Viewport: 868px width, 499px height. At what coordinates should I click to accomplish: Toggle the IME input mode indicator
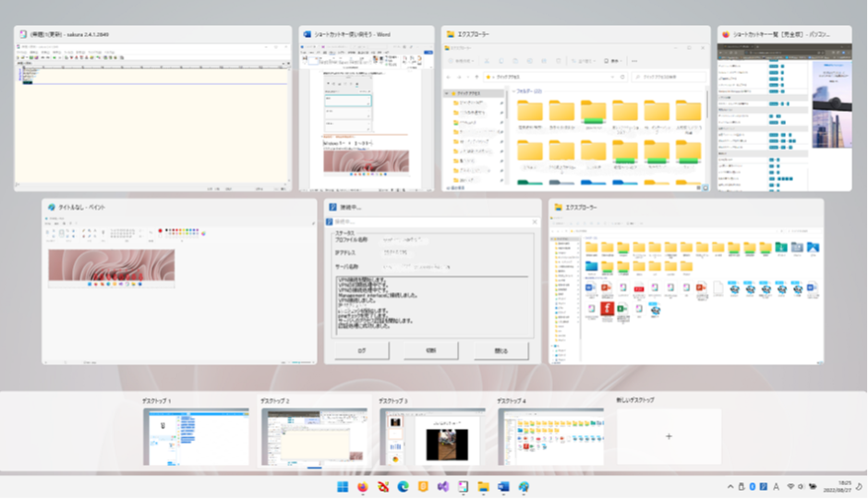point(776,486)
